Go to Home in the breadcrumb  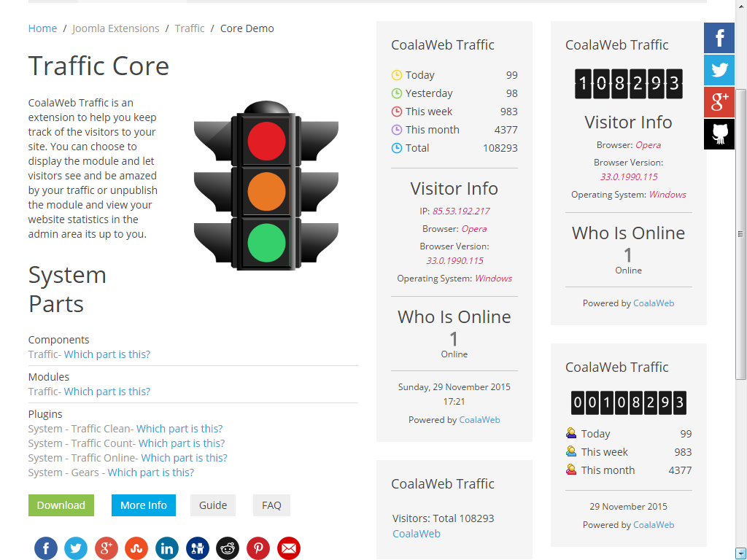click(42, 28)
